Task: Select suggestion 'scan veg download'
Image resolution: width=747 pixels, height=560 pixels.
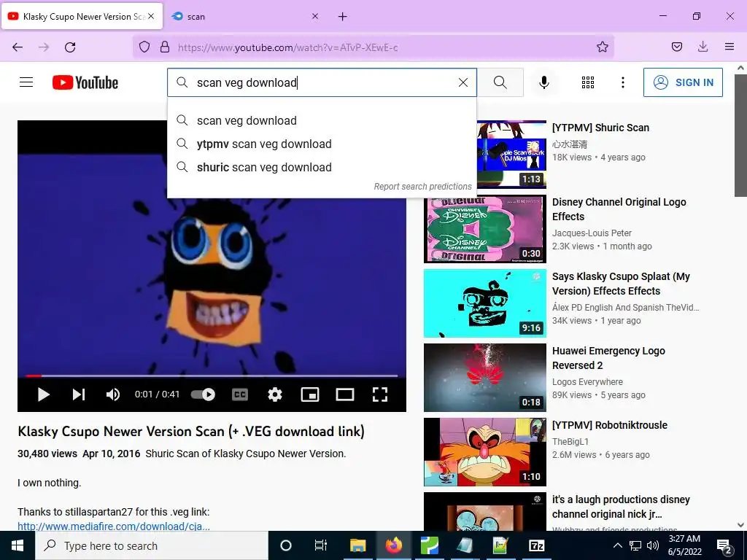Action: [x=322, y=120]
